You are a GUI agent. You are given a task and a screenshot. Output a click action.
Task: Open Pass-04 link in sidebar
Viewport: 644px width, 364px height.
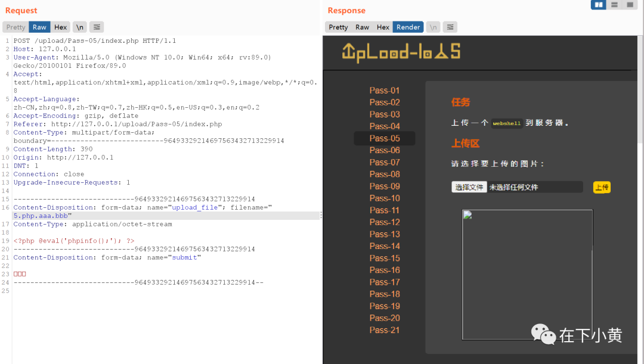385,126
